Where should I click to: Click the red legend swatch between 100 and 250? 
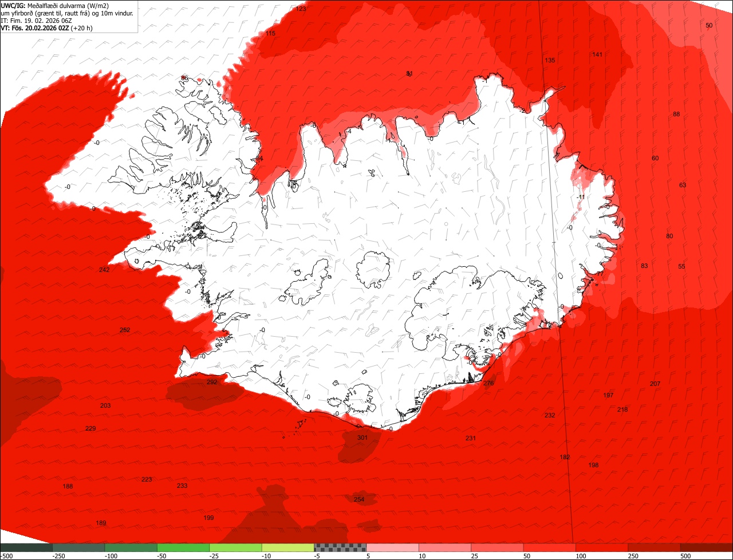point(602,547)
